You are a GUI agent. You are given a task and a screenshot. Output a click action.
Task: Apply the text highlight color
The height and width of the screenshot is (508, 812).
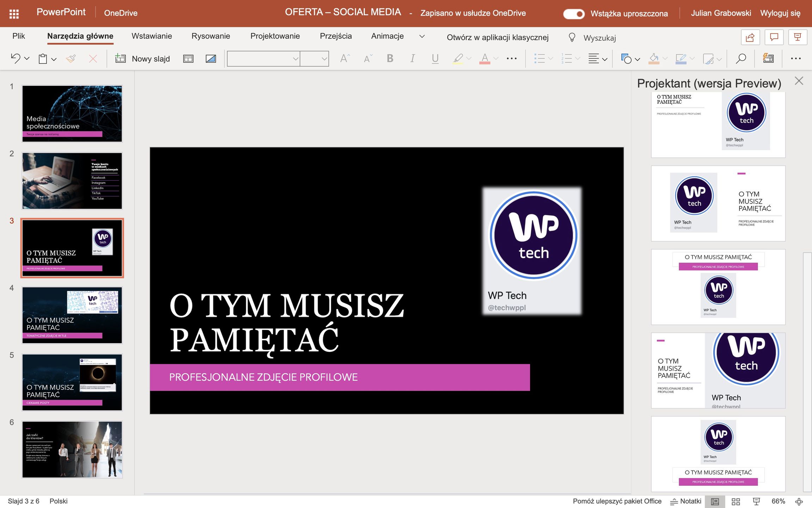(x=458, y=59)
